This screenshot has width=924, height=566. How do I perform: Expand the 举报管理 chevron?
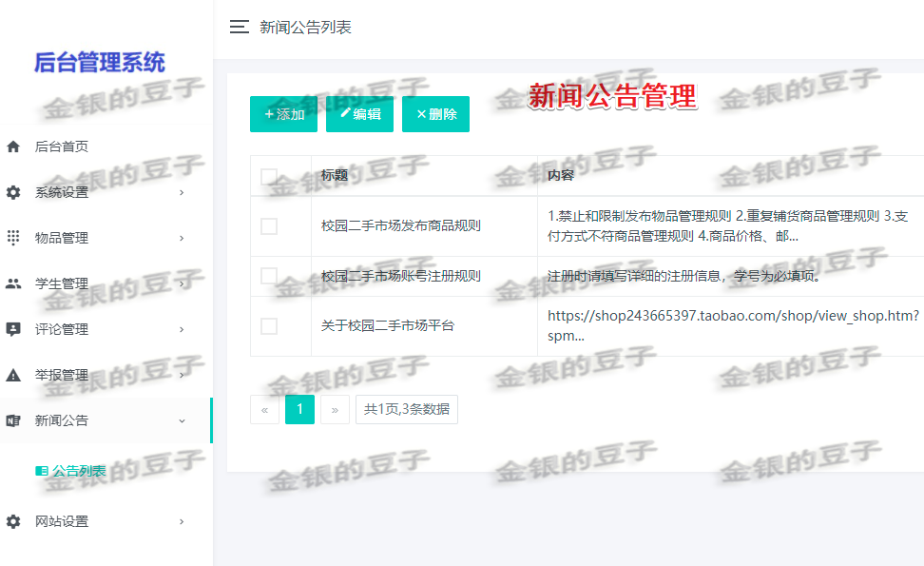[182, 375]
